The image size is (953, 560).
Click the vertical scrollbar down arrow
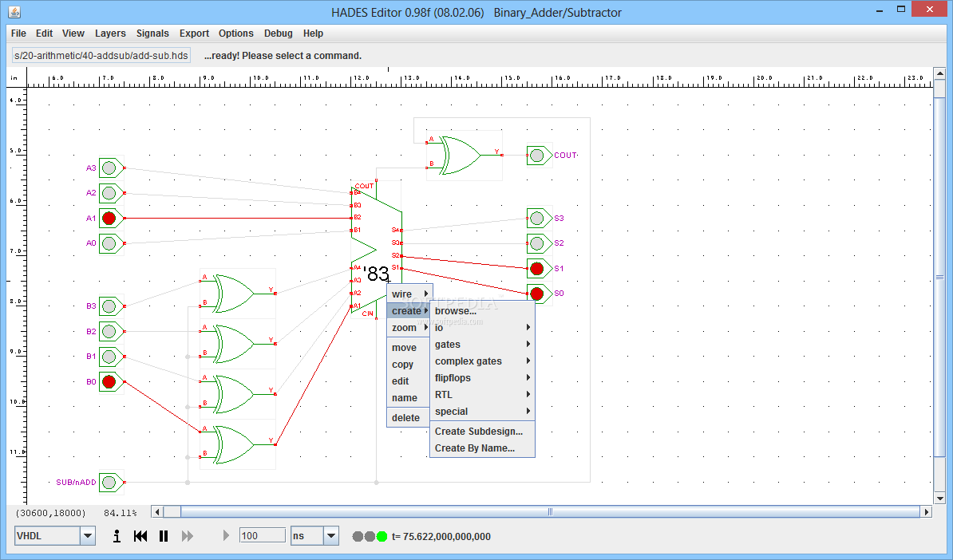(x=939, y=499)
